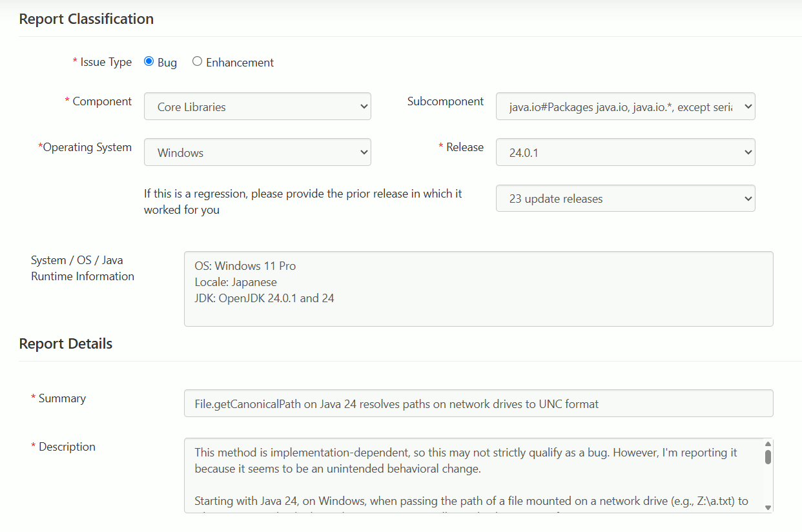The width and height of the screenshot is (802, 532).
Task: Click the Subcomponent field label
Action: [446, 102]
